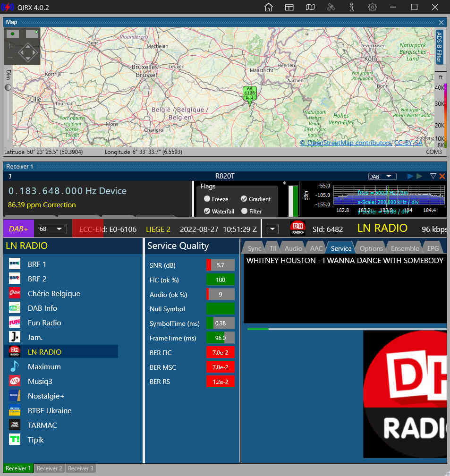The width and height of the screenshot is (450, 476).
Task: Click the LIEGE 2 ensemble label
Action: 158,229
